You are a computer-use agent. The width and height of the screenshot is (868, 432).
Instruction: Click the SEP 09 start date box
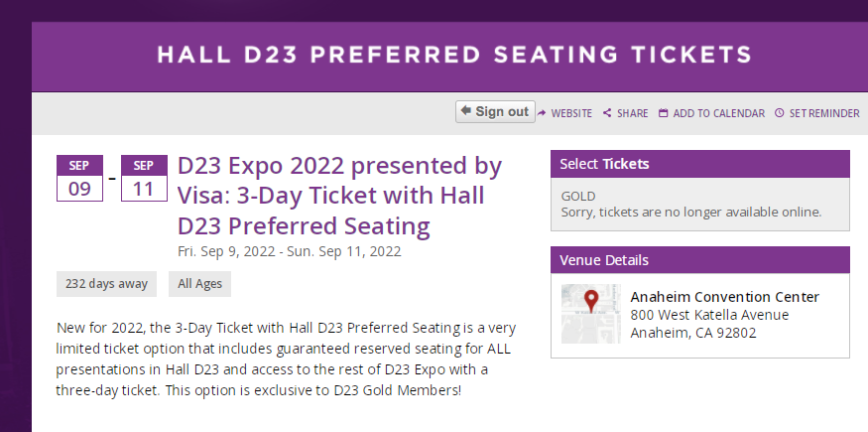79,179
